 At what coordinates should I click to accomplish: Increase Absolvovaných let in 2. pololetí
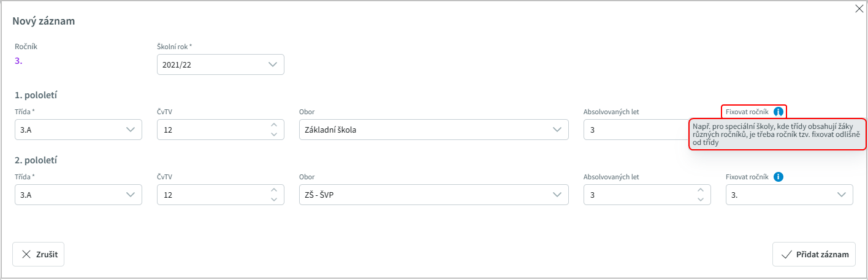[x=700, y=190]
